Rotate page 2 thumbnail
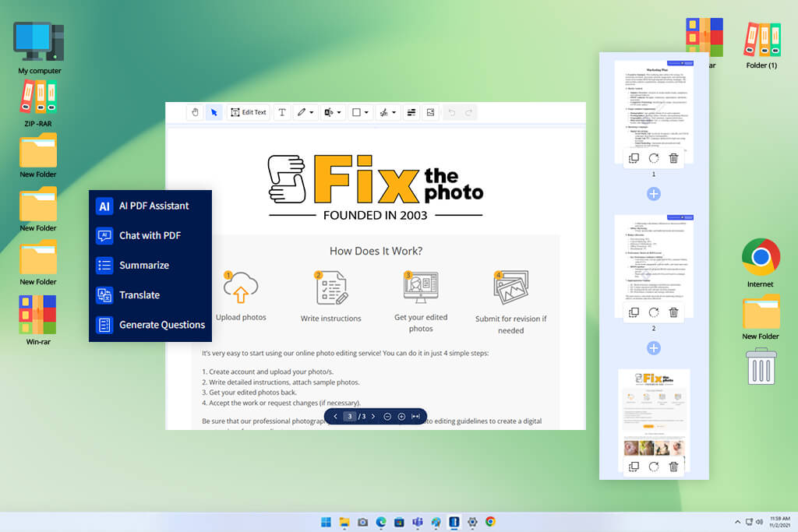798x532 pixels. [x=654, y=312]
